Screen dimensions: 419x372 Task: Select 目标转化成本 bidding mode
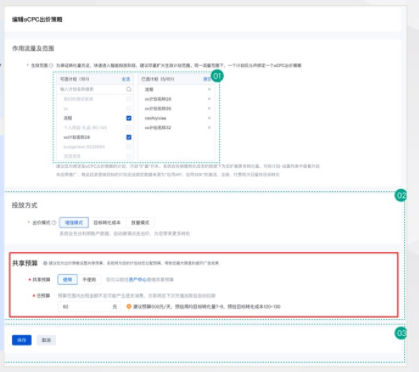[107, 223]
